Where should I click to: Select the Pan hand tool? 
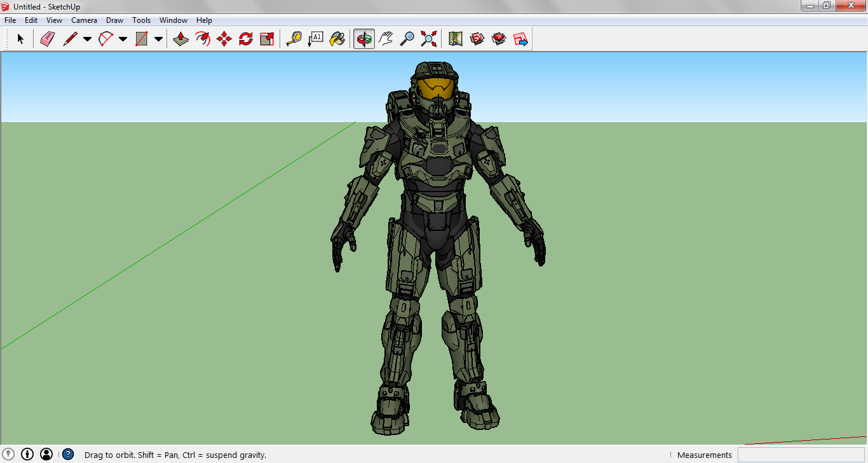point(386,39)
